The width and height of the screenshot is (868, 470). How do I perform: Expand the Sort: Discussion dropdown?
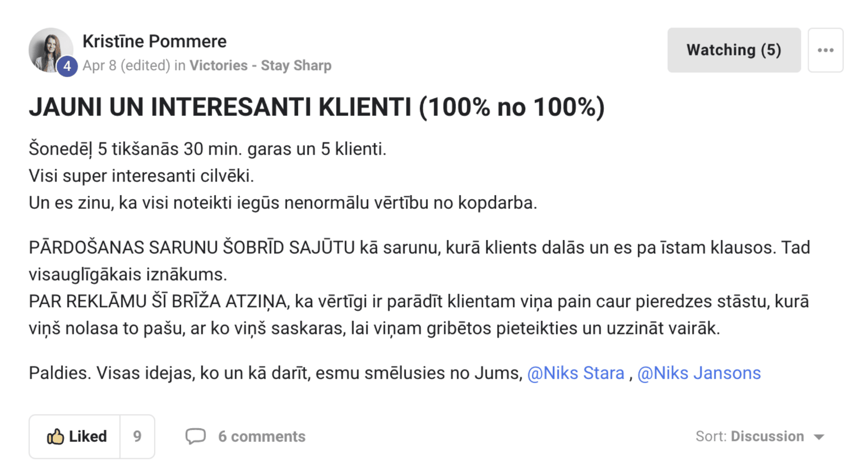[x=760, y=436]
